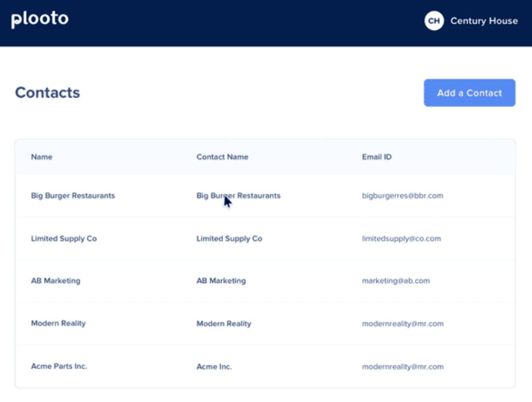Image resolution: width=532 pixels, height=402 pixels.
Task: Open Big Burger Restaurants in Name column
Action: coord(73,196)
